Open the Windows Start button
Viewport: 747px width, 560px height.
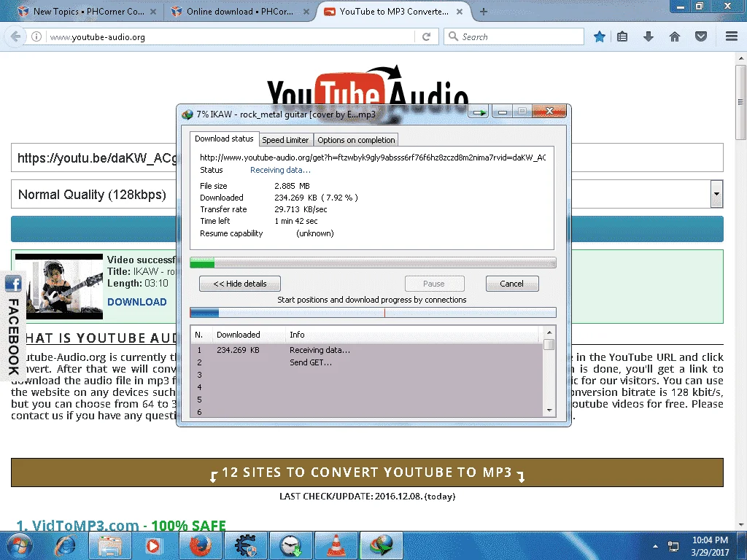pyautogui.click(x=18, y=545)
